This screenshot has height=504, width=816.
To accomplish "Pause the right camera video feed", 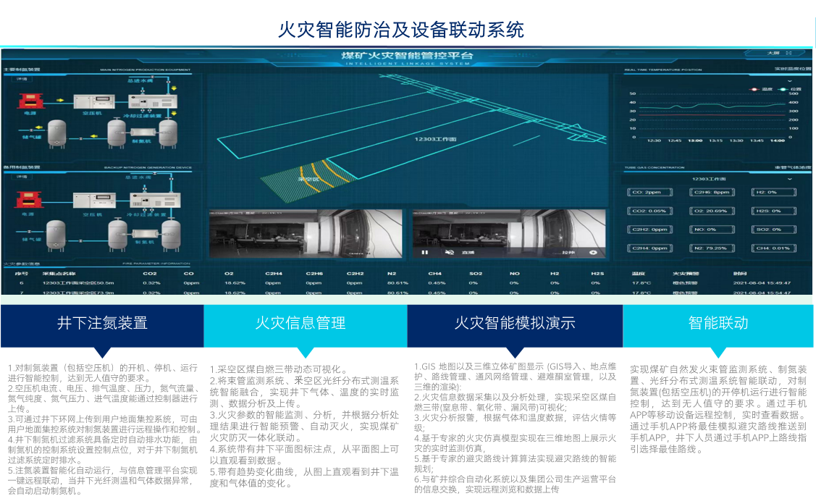I will point(424,253).
